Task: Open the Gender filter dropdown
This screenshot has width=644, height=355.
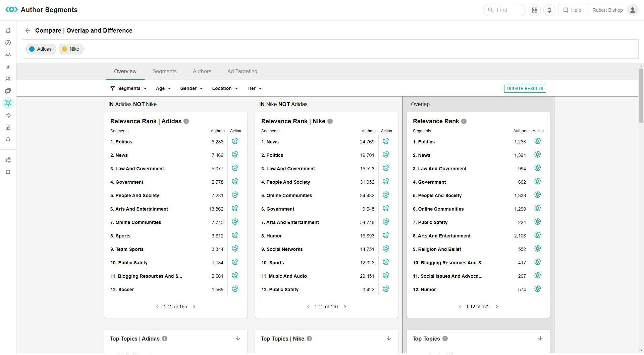Action: (192, 89)
